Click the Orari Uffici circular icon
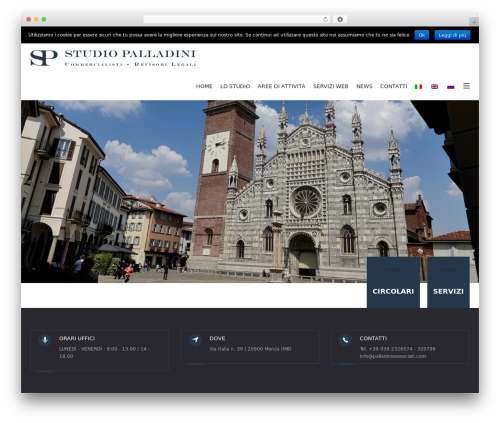Viewport: 500px width, 423px height. click(x=45, y=340)
